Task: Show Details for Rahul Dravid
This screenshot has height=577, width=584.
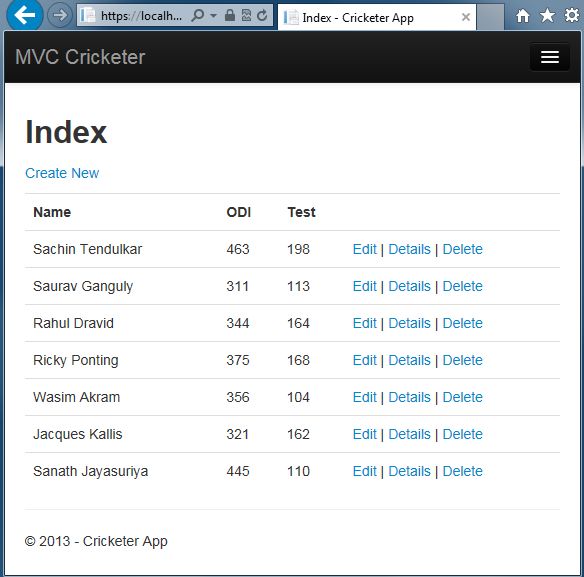Action: [409, 323]
